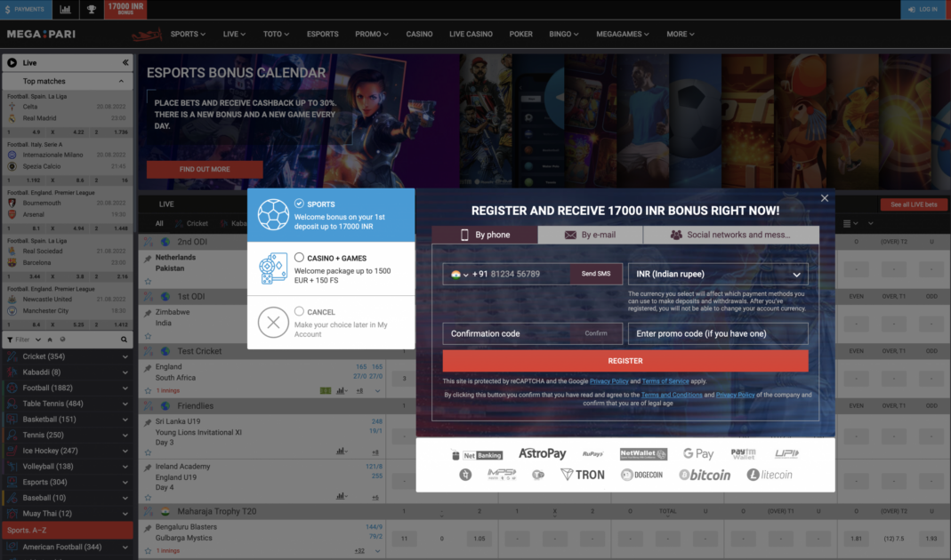Viewport: 951px width, 560px height.
Task: Click the litecoin payment logo
Action: pos(769,475)
